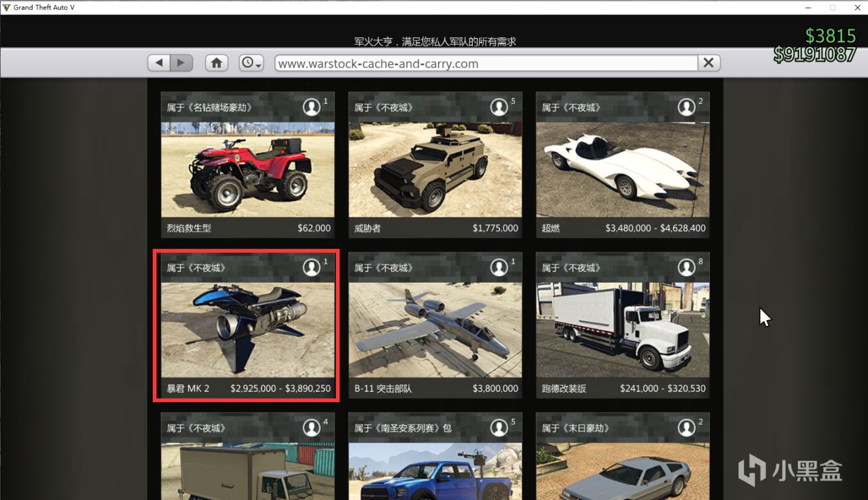Close the Grand Theft Auto V window
The image size is (868, 500).
tap(857, 7)
